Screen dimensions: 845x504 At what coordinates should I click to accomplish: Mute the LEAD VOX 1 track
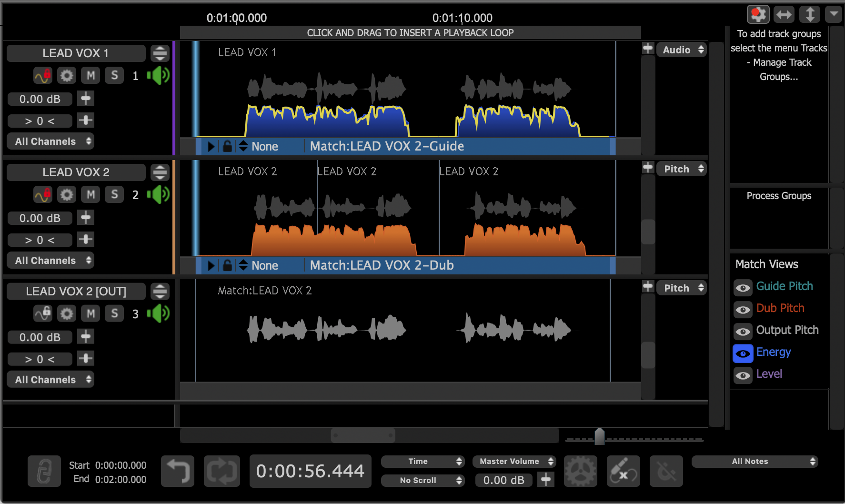[x=91, y=75]
